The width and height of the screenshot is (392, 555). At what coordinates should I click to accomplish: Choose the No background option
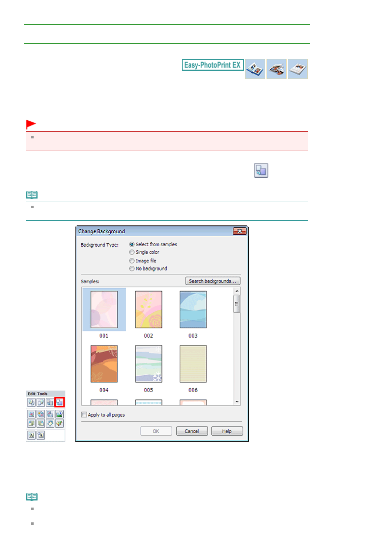point(132,269)
